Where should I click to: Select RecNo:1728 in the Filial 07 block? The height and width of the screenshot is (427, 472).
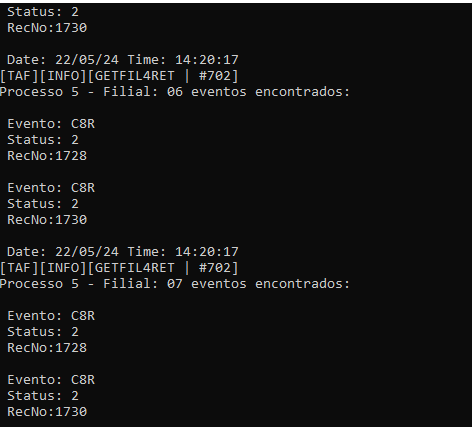(x=47, y=348)
